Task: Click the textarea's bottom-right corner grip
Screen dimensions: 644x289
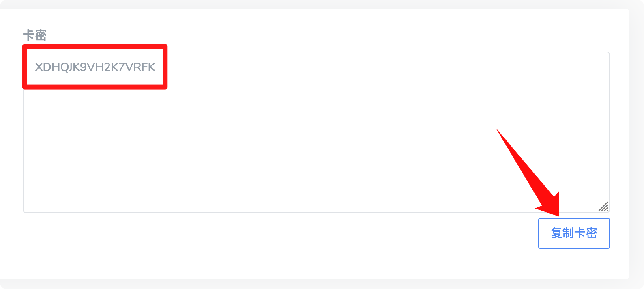Action: (x=604, y=207)
